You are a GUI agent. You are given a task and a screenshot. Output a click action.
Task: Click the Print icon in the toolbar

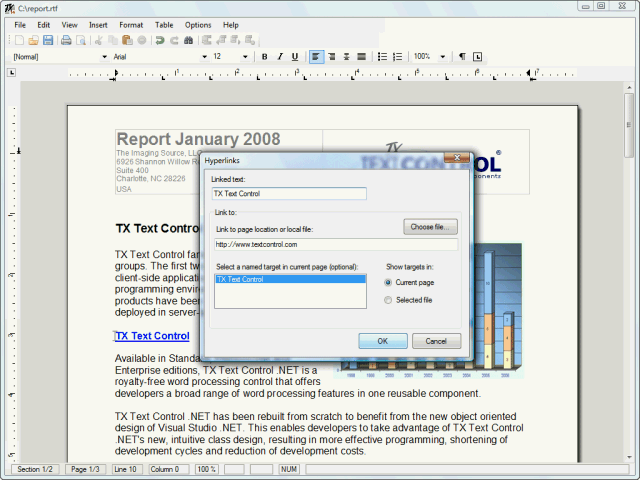(66, 40)
